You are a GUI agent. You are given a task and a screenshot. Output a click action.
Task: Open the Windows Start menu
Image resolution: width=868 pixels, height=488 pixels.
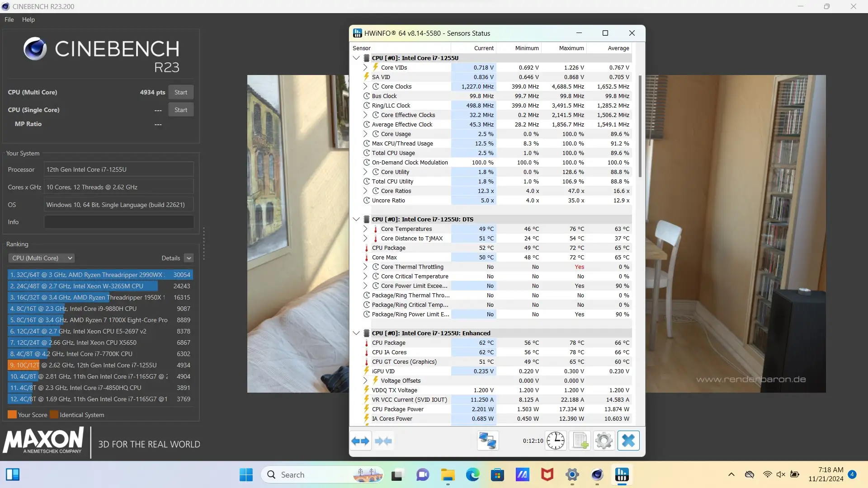(246, 475)
